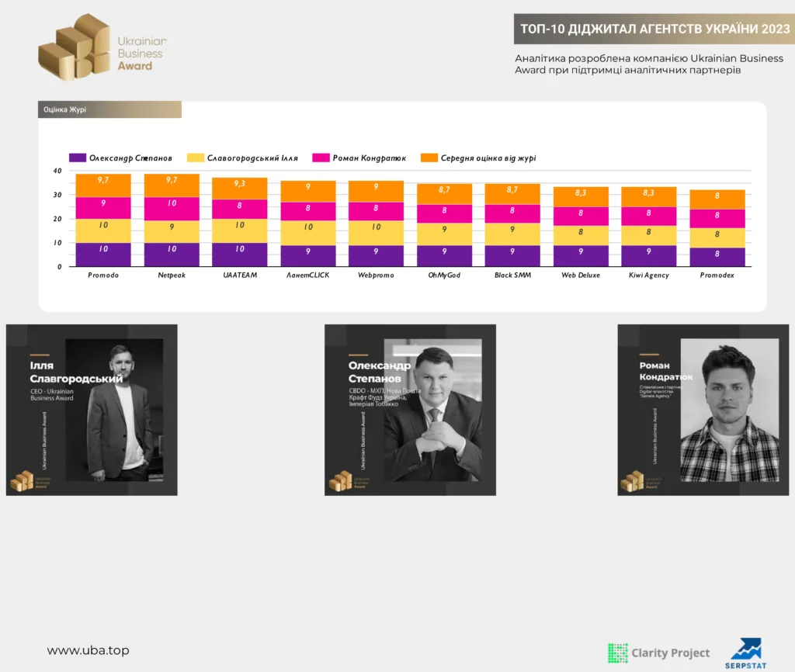Screen dimensions: 795x672
Task: Click the Ukrainian Business Award gold cubes logo
Action: pyautogui.click(x=75, y=47)
